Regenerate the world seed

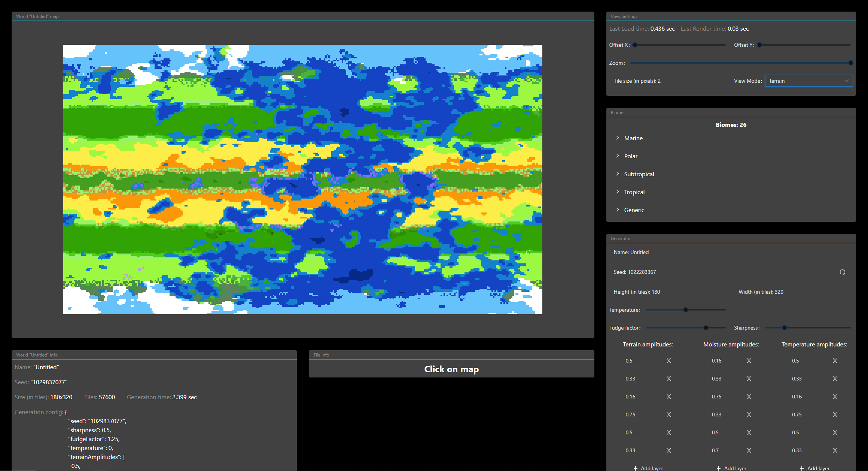pos(843,272)
